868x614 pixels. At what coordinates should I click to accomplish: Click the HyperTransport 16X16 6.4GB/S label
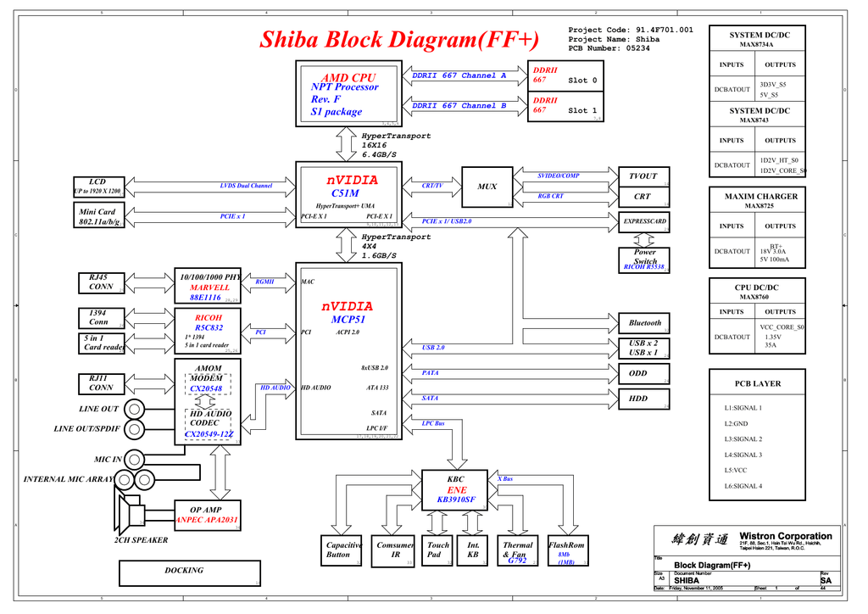coord(396,145)
